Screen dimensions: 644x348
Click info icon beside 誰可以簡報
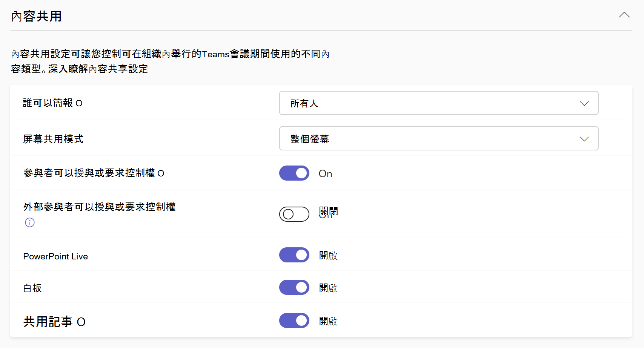click(x=79, y=103)
